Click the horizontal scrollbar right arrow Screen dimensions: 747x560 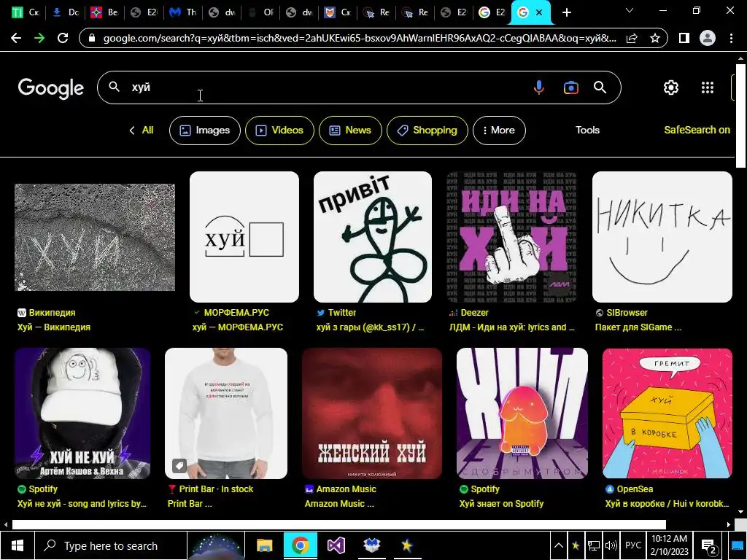click(x=729, y=525)
